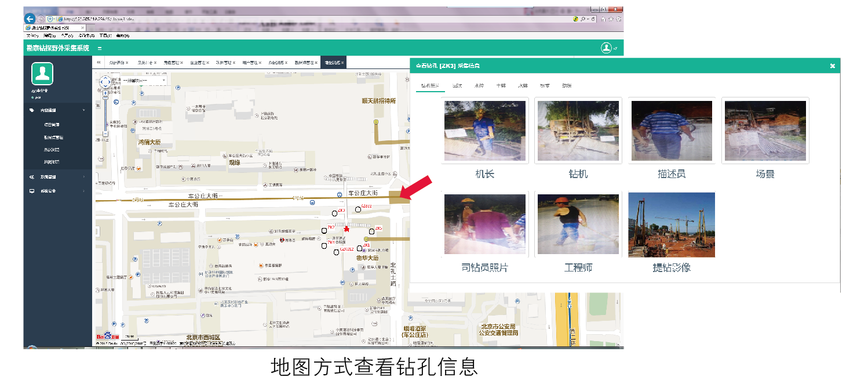
Task: Close the ZK3 collection info dialog
Action: 833,66
